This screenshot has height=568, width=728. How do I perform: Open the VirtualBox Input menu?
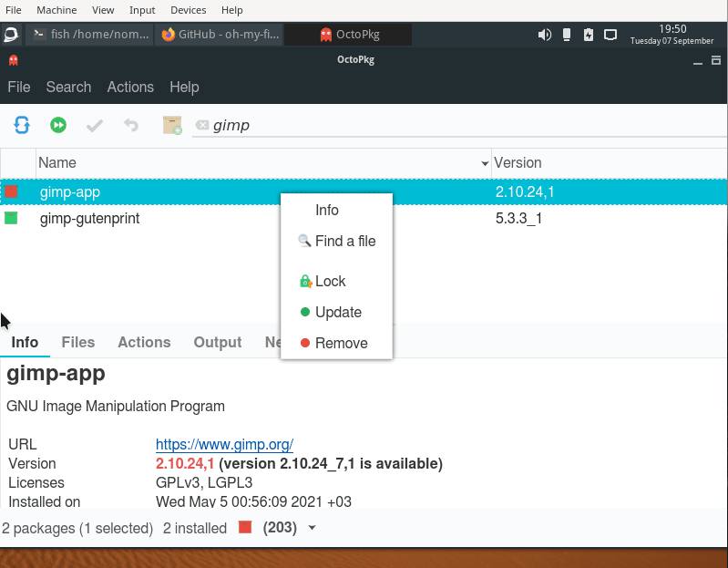click(x=142, y=10)
